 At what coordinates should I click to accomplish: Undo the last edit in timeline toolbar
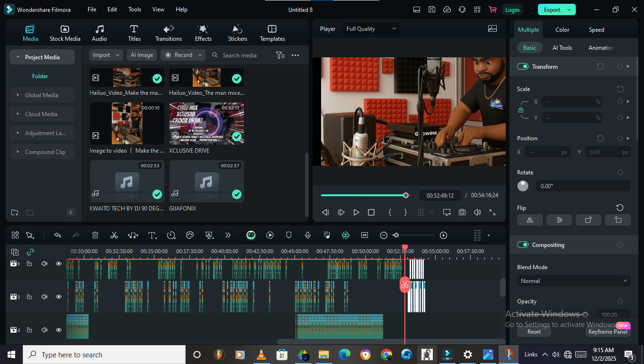click(57, 235)
